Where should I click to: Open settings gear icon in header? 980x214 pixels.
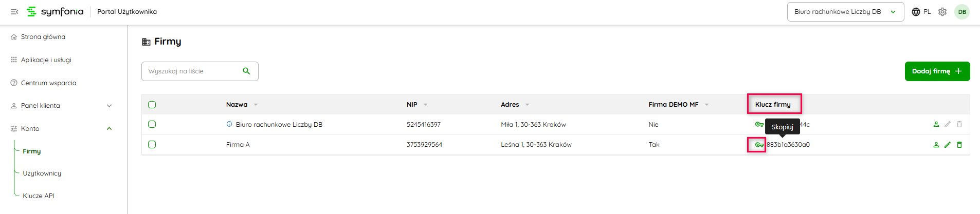tap(942, 12)
